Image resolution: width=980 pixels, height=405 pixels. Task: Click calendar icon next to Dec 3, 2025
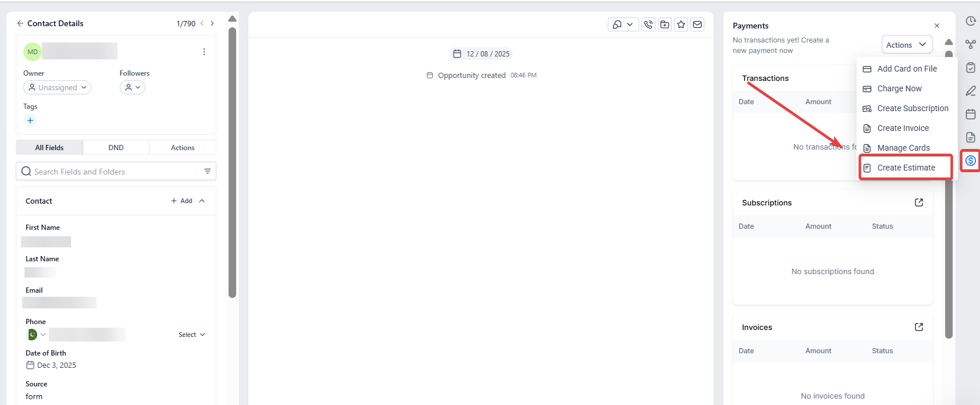coord(30,365)
